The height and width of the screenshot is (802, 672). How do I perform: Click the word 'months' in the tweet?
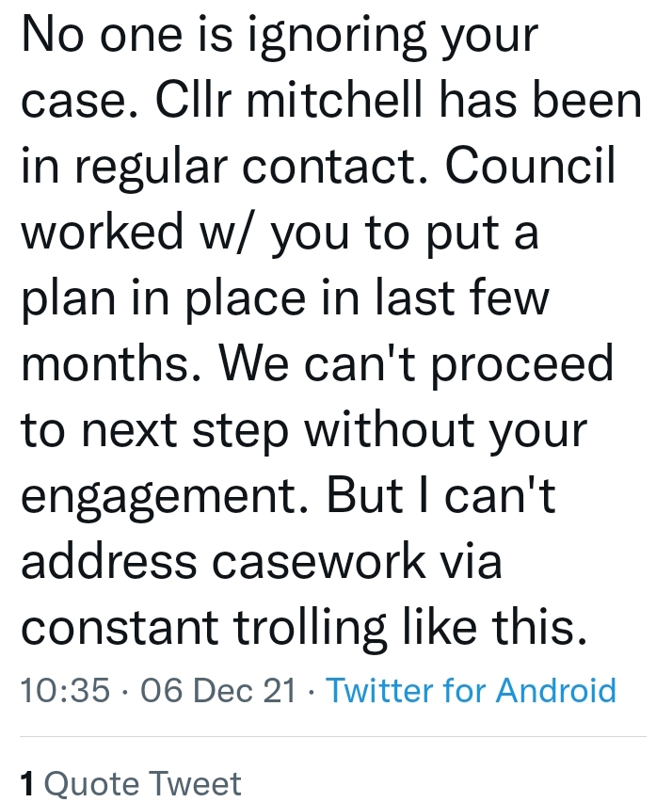coord(110,362)
